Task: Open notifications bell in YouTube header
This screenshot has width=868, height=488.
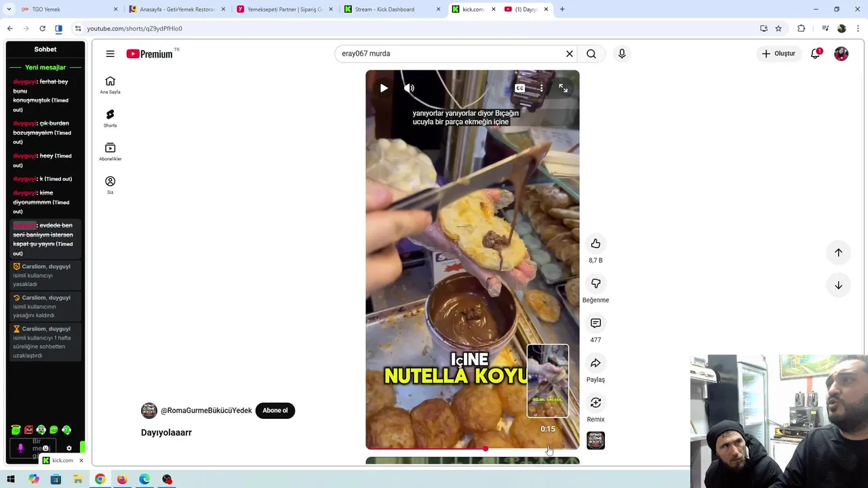Action: point(816,54)
